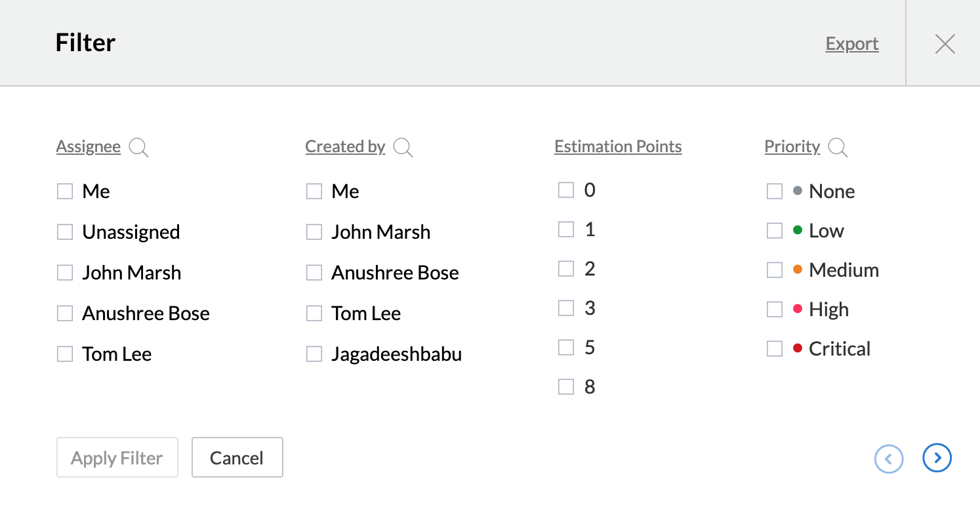
Task: Check estimation points 1
Action: coord(565,230)
